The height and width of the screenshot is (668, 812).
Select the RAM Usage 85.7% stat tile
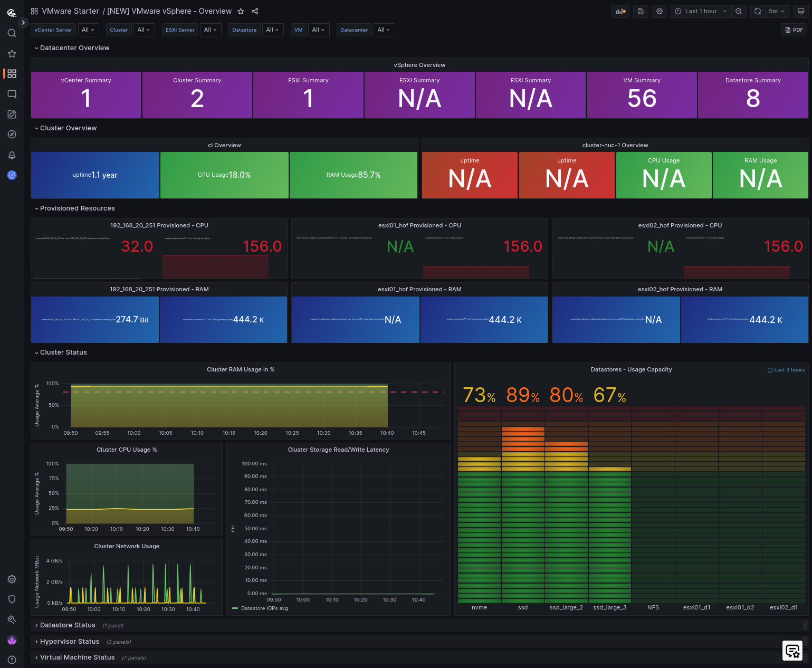pos(354,175)
